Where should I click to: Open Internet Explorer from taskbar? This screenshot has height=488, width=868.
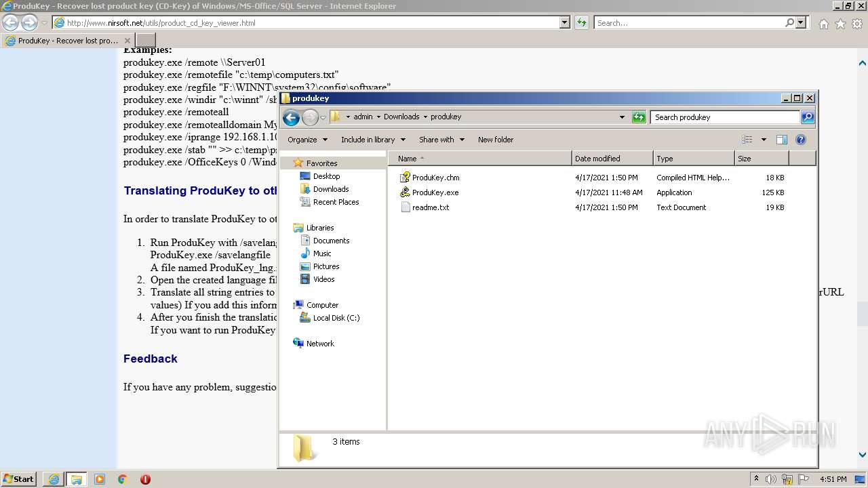click(54, 479)
